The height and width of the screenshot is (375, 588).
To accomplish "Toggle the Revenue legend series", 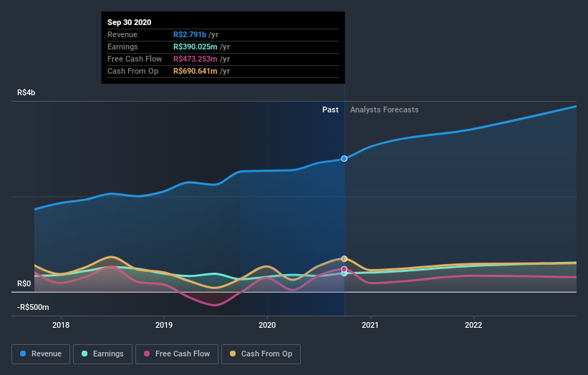I will 41,354.
